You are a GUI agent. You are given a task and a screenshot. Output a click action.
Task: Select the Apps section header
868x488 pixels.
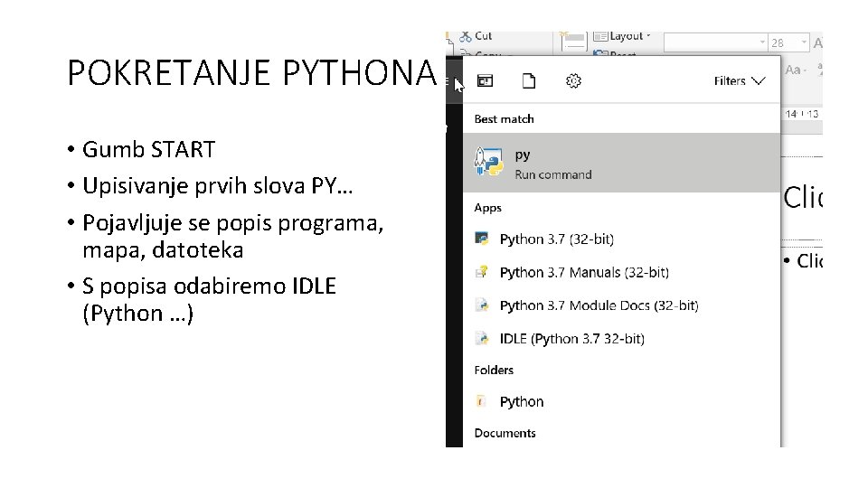click(487, 208)
